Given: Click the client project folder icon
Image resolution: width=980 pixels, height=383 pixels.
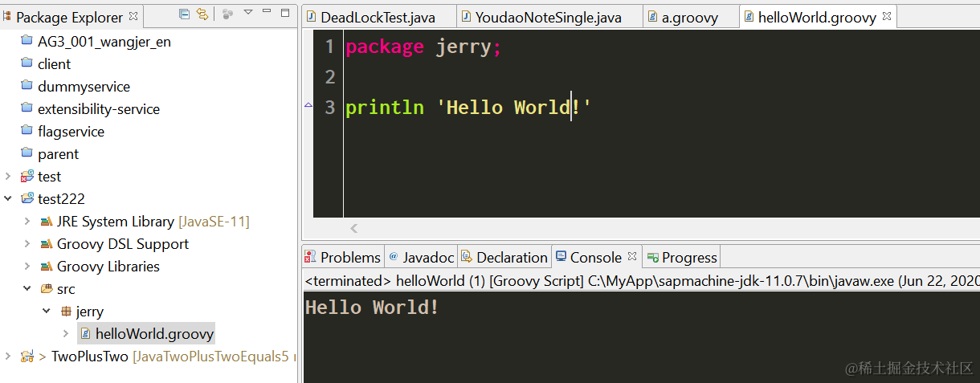Looking at the screenshot, I should tap(27, 63).
